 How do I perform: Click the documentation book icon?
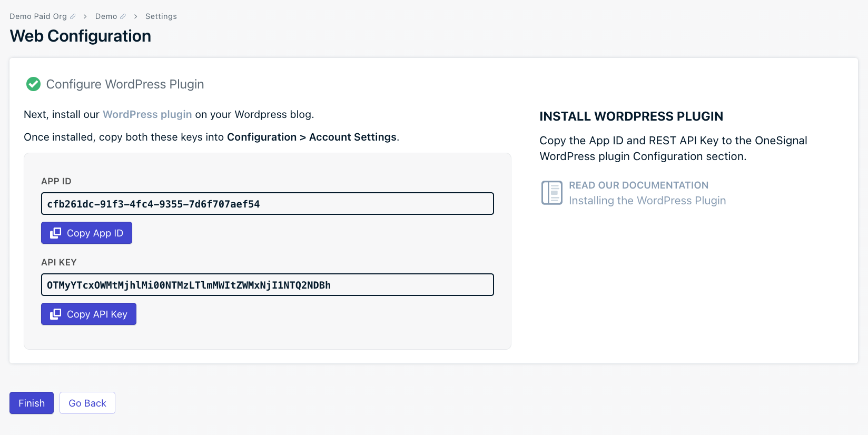coord(552,193)
